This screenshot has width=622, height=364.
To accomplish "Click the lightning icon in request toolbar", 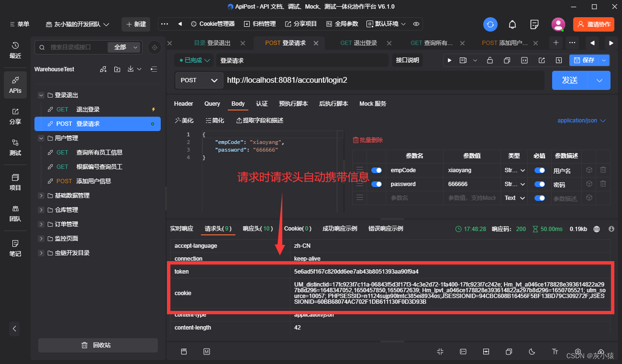I will [x=559, y=60].
